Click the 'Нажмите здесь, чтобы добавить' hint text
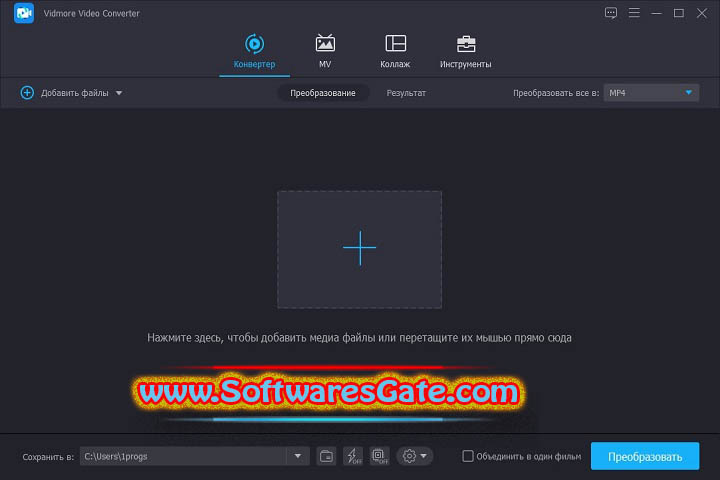 (x=360, y=338)
